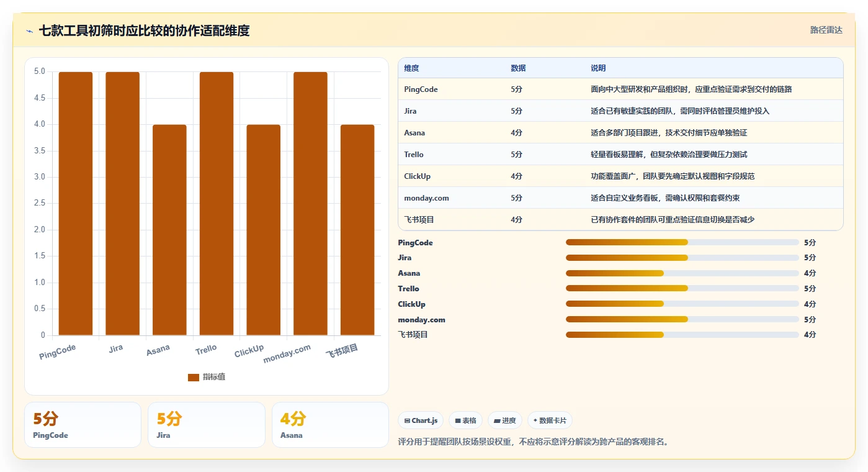The width and height of the screenshot is (868, 472).
Task: Select the 表格 chip
Action: pos(465,420)
